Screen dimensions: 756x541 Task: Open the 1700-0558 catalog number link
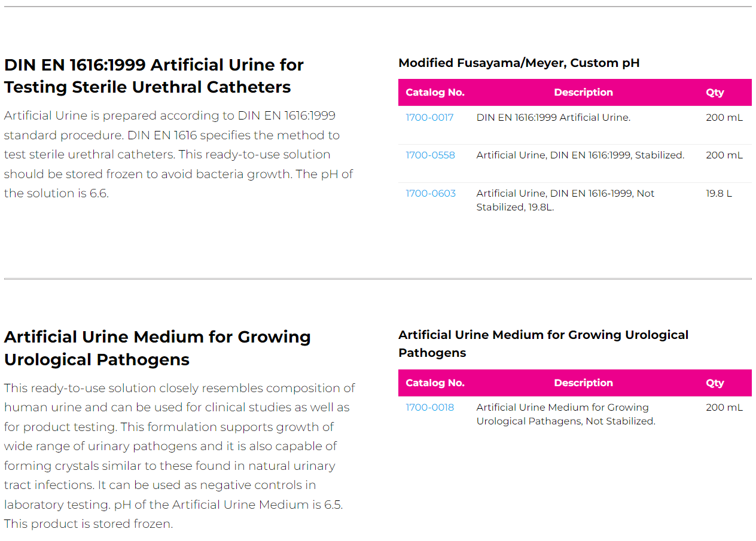pyautogui.click(x=430, y=155)
